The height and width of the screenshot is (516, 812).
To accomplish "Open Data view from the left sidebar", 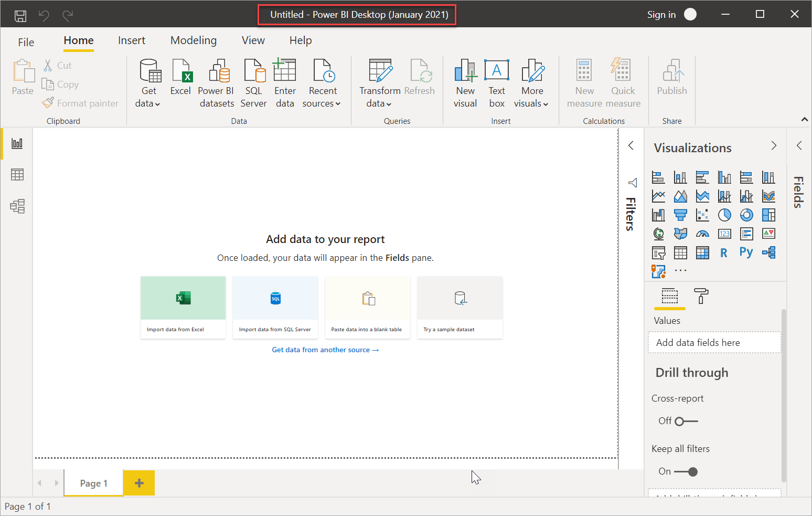I will click(17, 174).
